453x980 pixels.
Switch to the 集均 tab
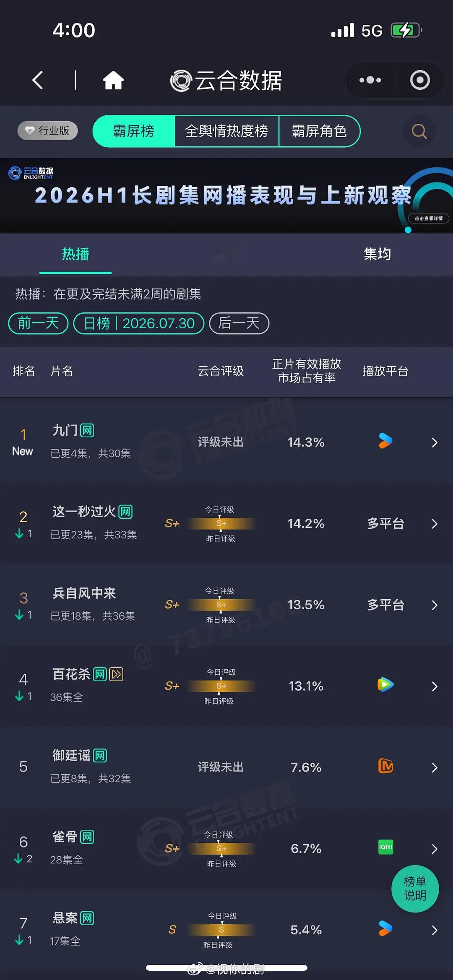pos(377,254)
